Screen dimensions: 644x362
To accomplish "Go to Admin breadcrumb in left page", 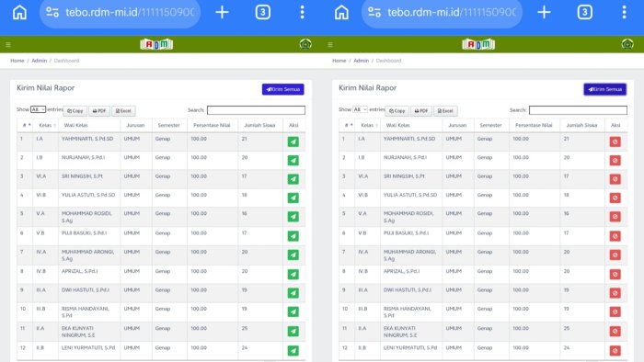I will coord(40,61).
